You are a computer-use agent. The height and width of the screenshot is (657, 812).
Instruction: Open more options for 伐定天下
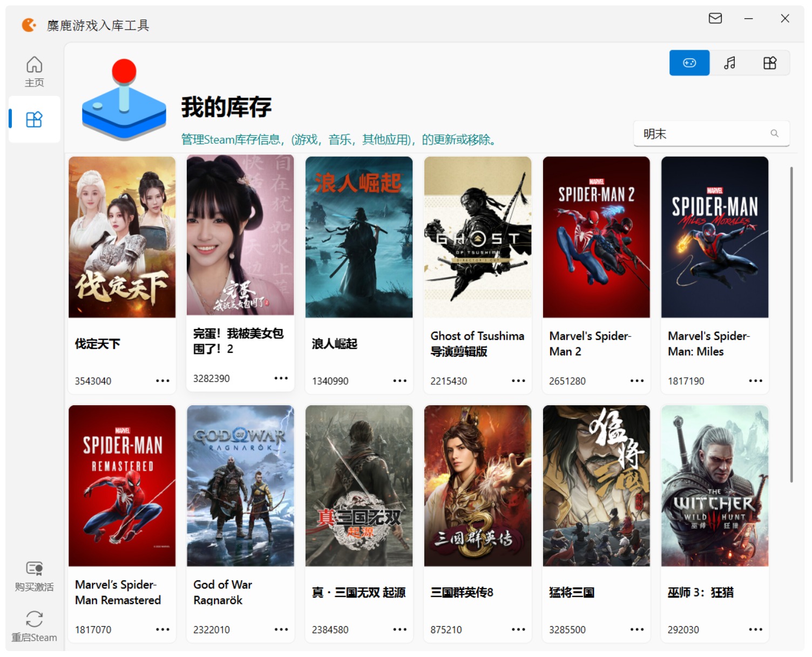tap(163, 381)
